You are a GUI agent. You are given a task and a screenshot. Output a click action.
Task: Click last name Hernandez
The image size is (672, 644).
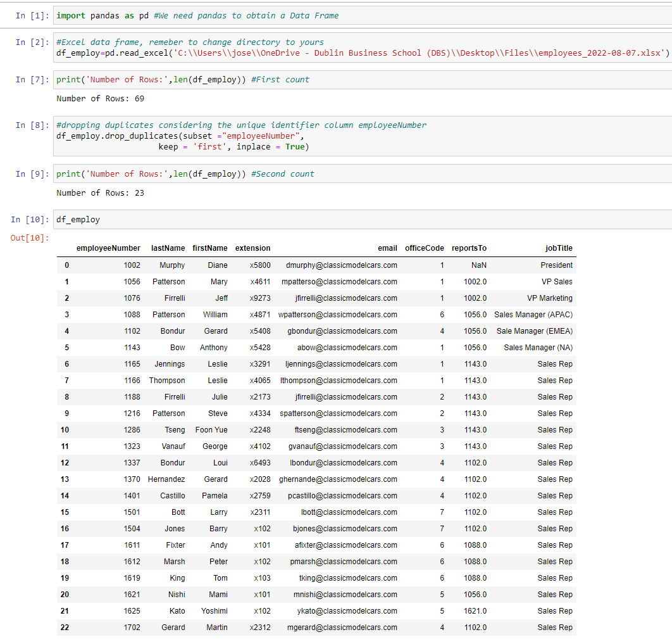(x=166, y=479)
